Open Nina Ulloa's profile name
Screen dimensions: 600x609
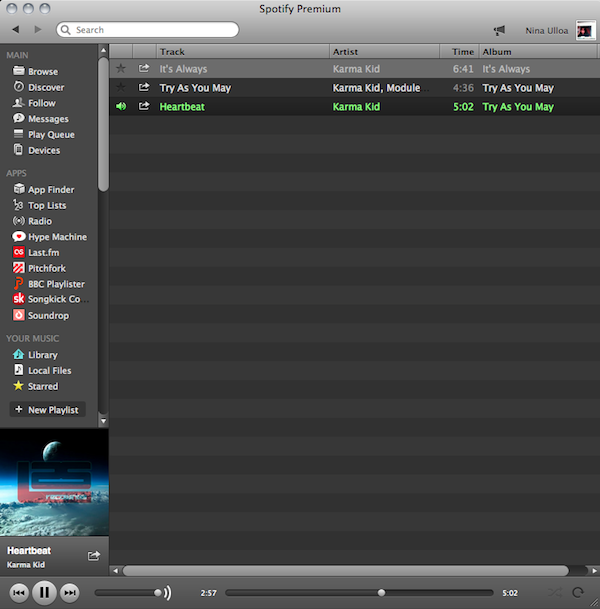(546, 31)
